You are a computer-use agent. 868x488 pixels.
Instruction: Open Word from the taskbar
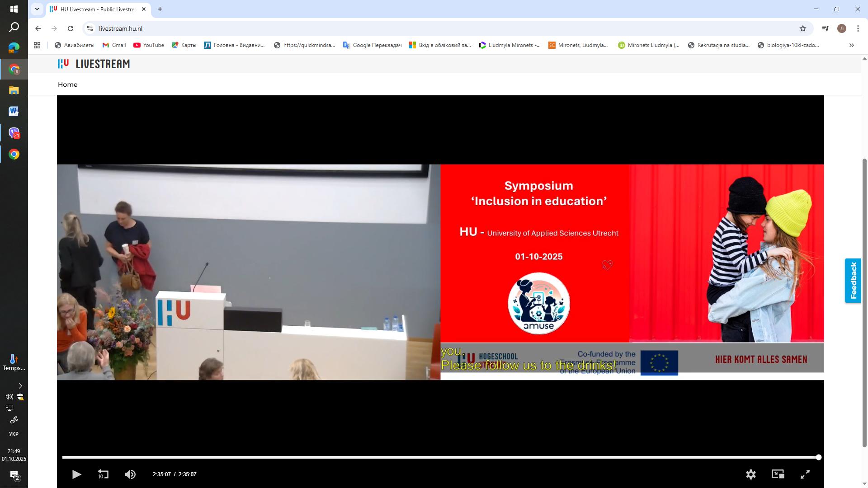click(14, 111)
